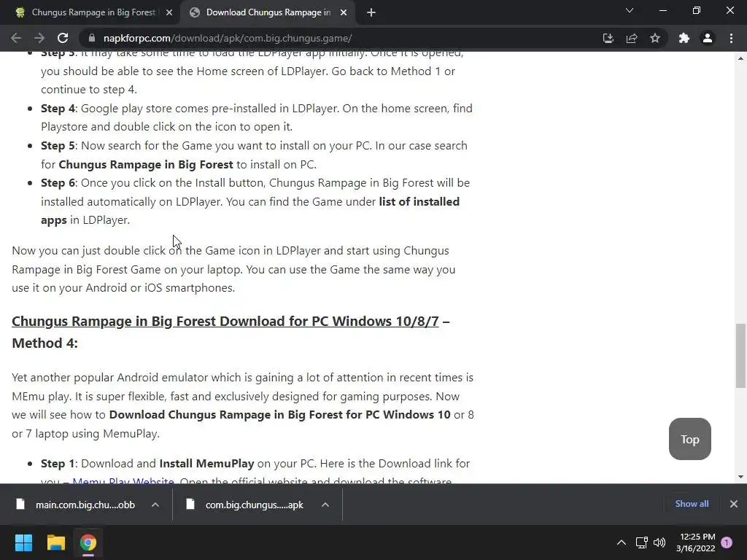Open network status tray icon
This screenshot has width=747, height=560.
tap(641, 542)
